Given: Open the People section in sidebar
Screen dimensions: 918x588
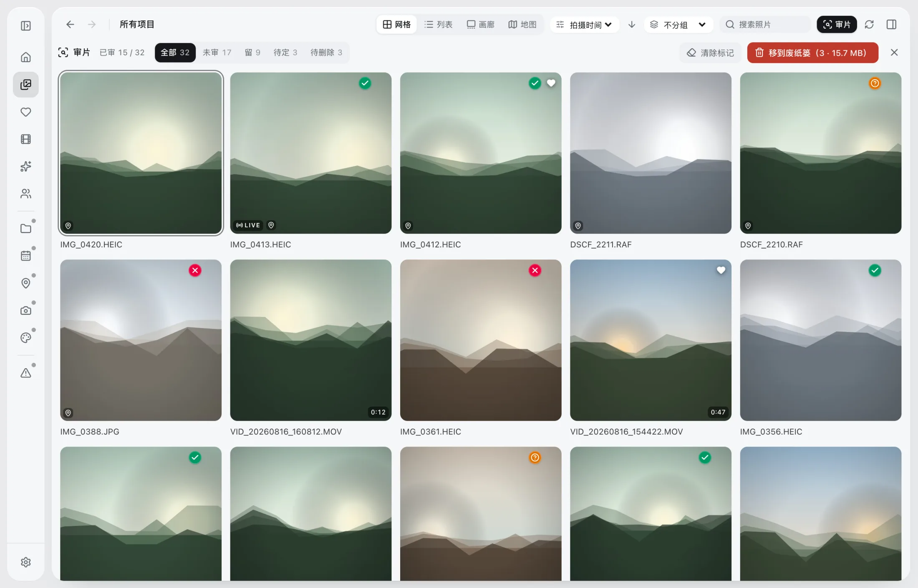Looking at the screenshot, I should (x=26, y=193).
